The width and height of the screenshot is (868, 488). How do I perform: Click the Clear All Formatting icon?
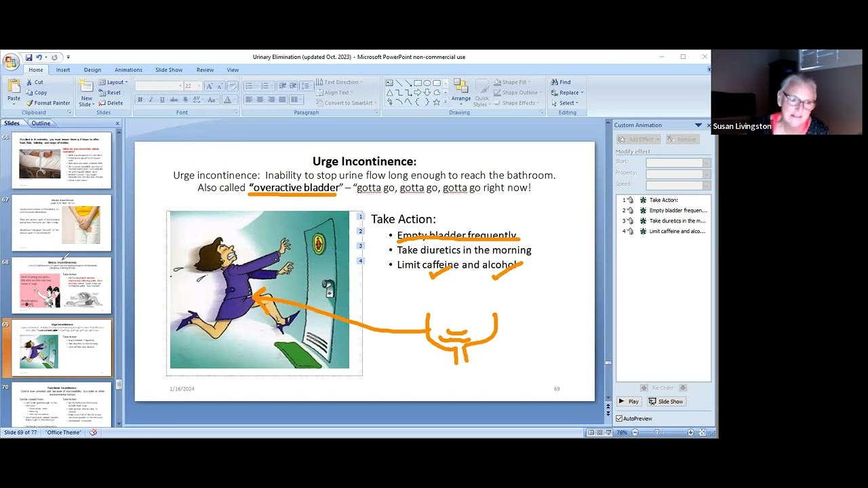(x=233, y=86)
